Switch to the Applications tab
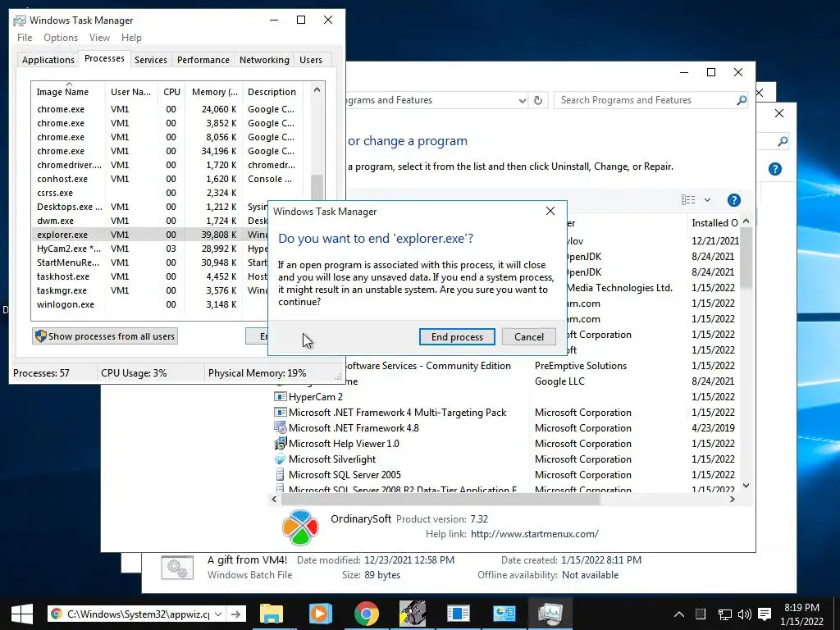Screen dimensions: 840x630 point(48,59)
